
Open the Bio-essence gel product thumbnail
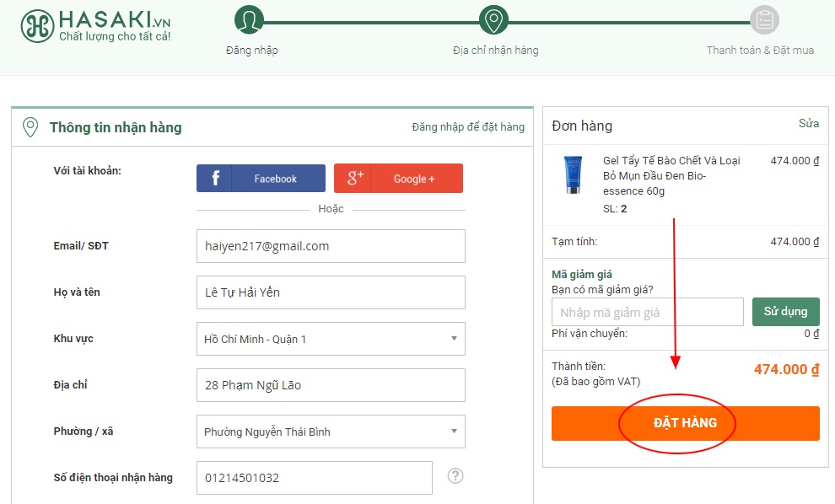point(573,174)
